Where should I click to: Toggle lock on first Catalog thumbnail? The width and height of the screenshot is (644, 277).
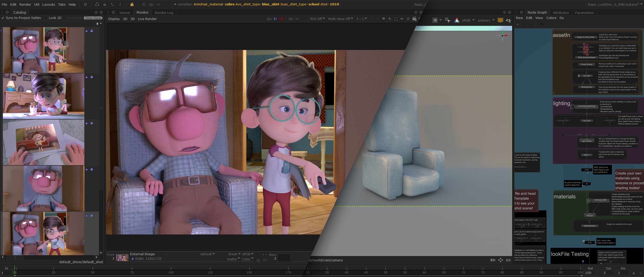point(87,31)
